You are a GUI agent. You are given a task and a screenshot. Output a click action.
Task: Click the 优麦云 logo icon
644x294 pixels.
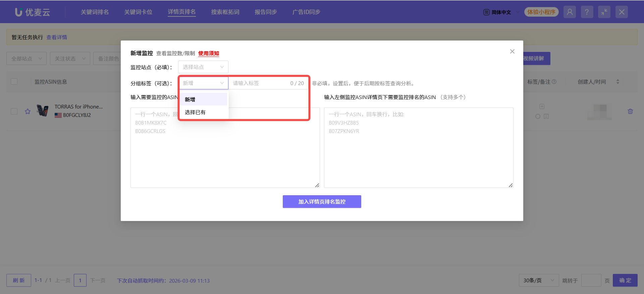pos(19,12)
